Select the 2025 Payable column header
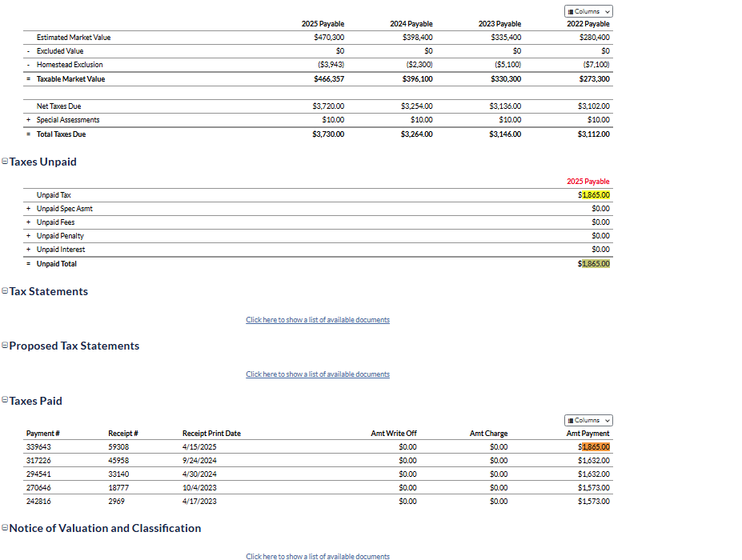Screen dimensions: 742x560 coord(323,24)
